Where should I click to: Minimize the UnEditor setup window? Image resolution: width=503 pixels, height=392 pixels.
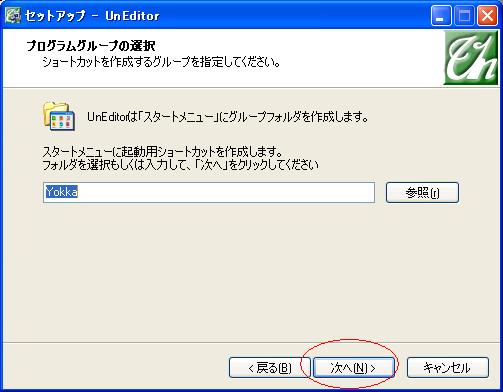[441, 16]
